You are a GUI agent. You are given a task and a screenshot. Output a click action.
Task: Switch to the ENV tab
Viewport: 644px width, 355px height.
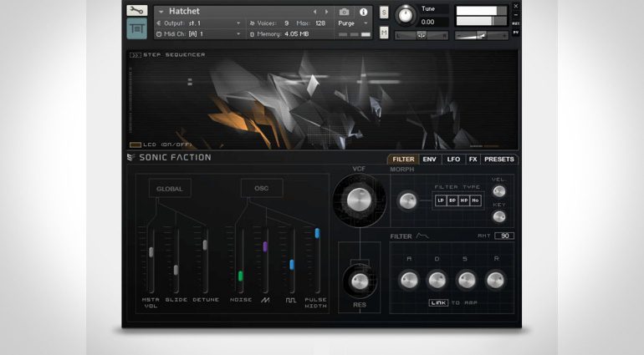point(429,159)
